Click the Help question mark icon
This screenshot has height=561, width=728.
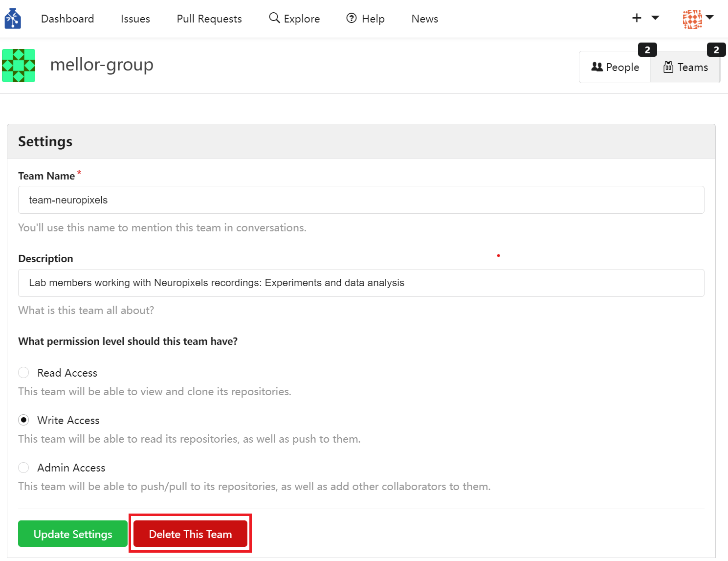[352, 18]
